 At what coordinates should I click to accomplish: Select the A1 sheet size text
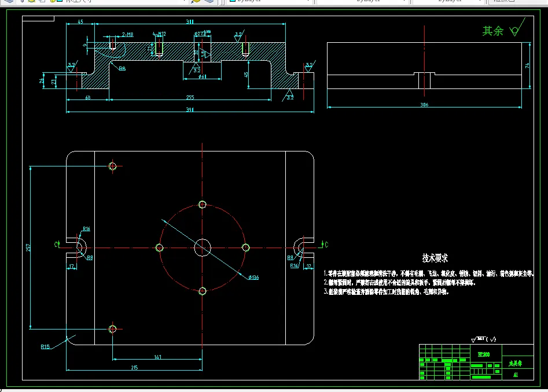pos(516,375)
